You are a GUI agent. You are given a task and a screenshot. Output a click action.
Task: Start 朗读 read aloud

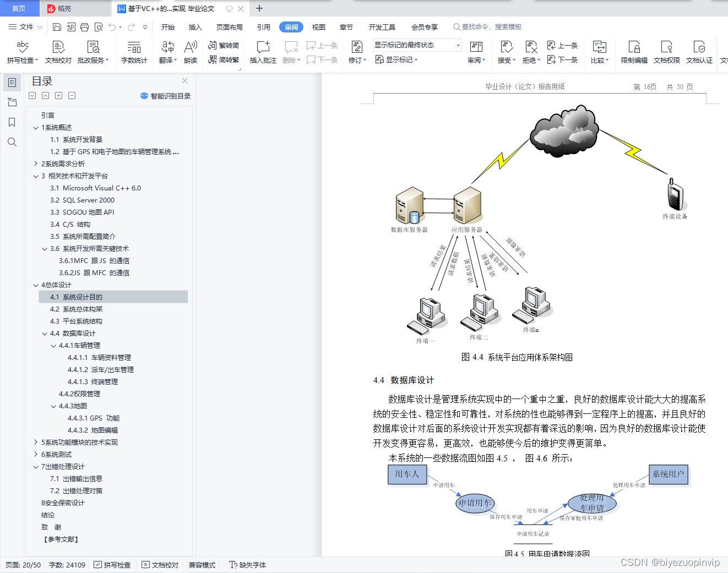coord(190,52)
